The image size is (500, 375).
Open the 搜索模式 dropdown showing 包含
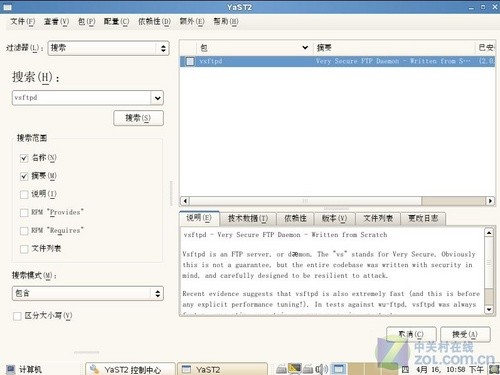(x=88, y=293)
